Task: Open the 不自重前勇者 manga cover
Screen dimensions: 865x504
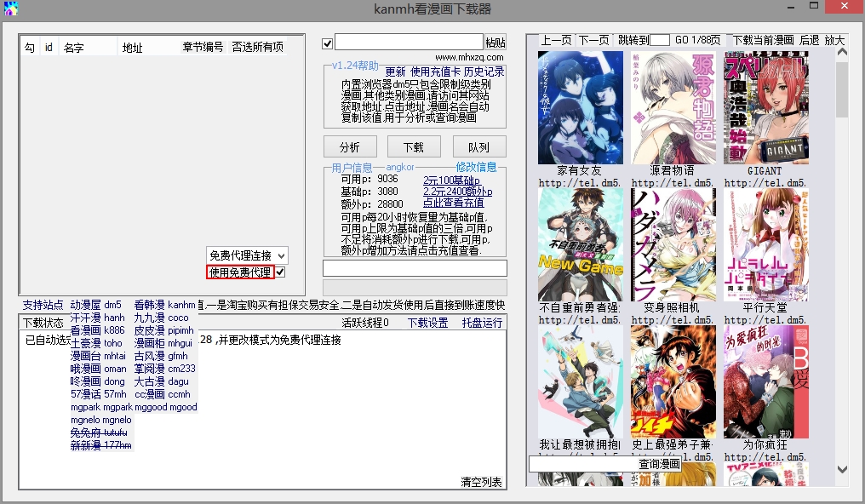Action: (581, 244)
